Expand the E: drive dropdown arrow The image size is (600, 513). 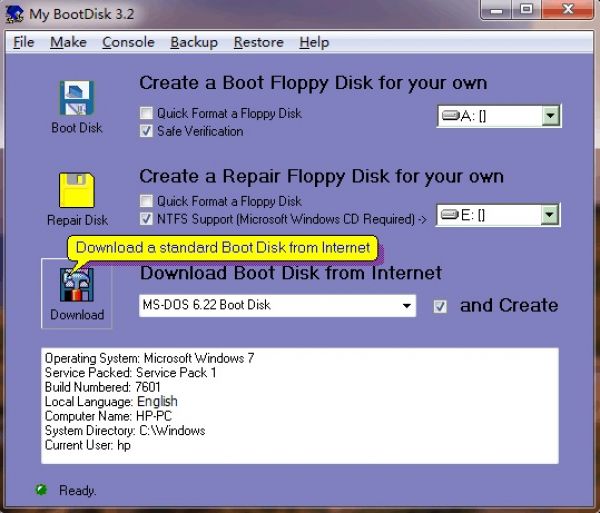[x=549, y=215]
